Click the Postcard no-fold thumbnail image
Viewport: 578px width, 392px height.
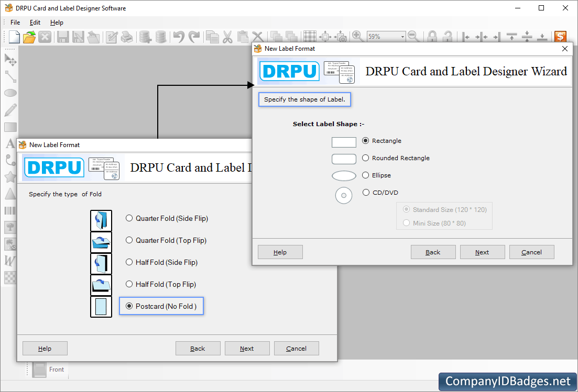coord(101,307)
